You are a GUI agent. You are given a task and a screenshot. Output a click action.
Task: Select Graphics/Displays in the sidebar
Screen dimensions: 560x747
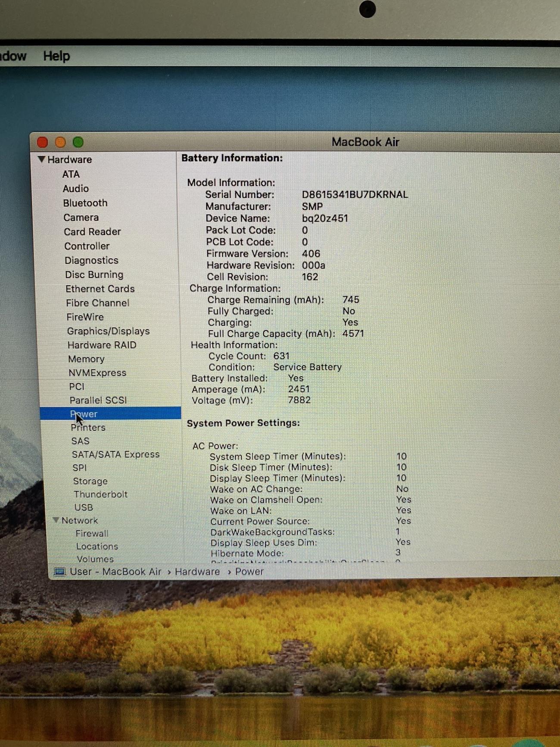(x=108, y=331)
